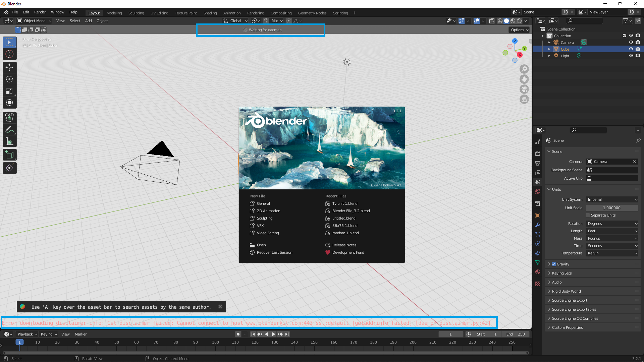Switch perspective/orthographic grid gizmo icon

[x=524, y=99]
